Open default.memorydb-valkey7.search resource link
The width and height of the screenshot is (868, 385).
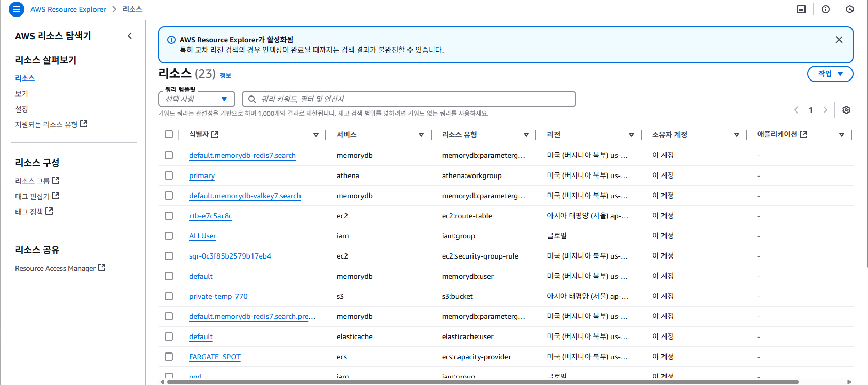pyautogui.click(x=245, y=196)
